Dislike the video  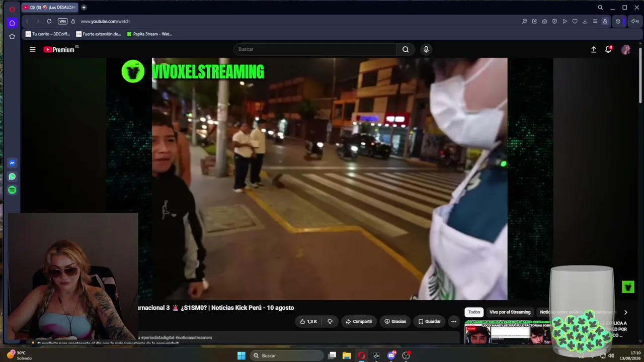click(330, 321)
